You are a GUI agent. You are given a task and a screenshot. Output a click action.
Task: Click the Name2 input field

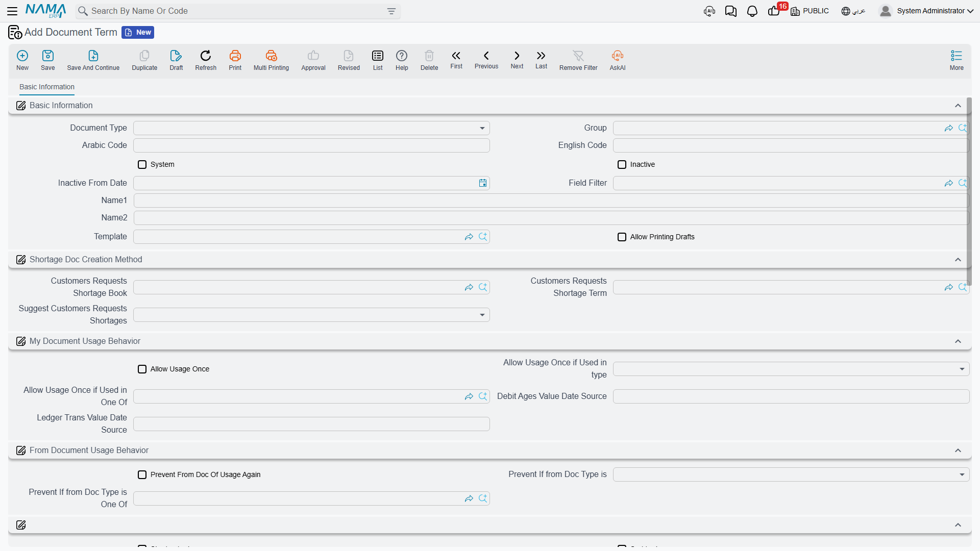coord(551,218)
